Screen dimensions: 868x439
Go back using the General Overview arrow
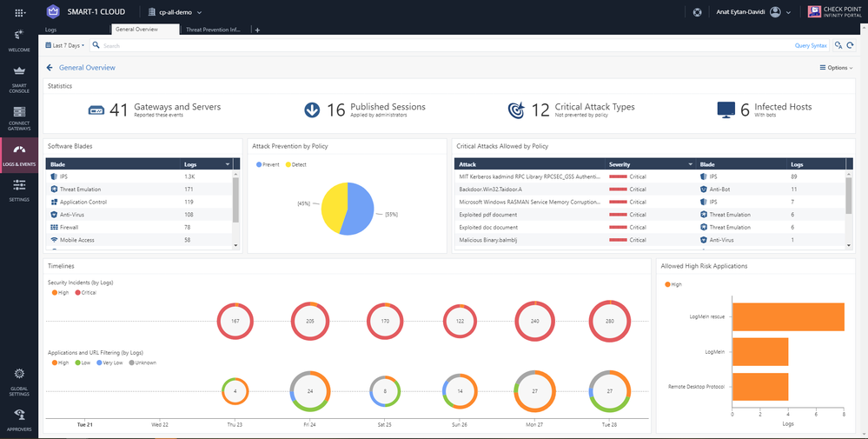[x=50, y=67]
